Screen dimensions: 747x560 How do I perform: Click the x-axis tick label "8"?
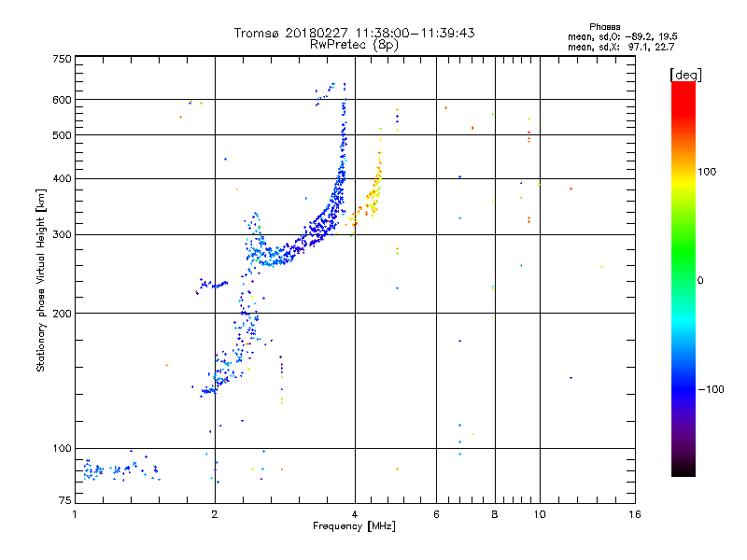495,514
